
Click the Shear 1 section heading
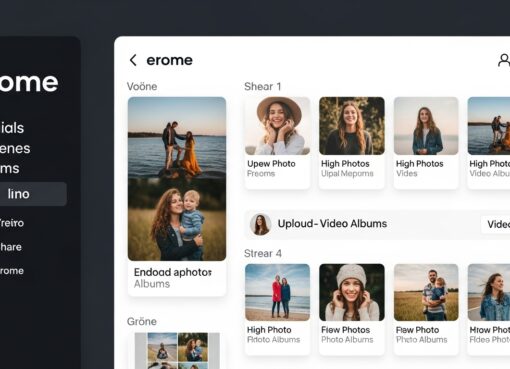[x=263, y=87]
